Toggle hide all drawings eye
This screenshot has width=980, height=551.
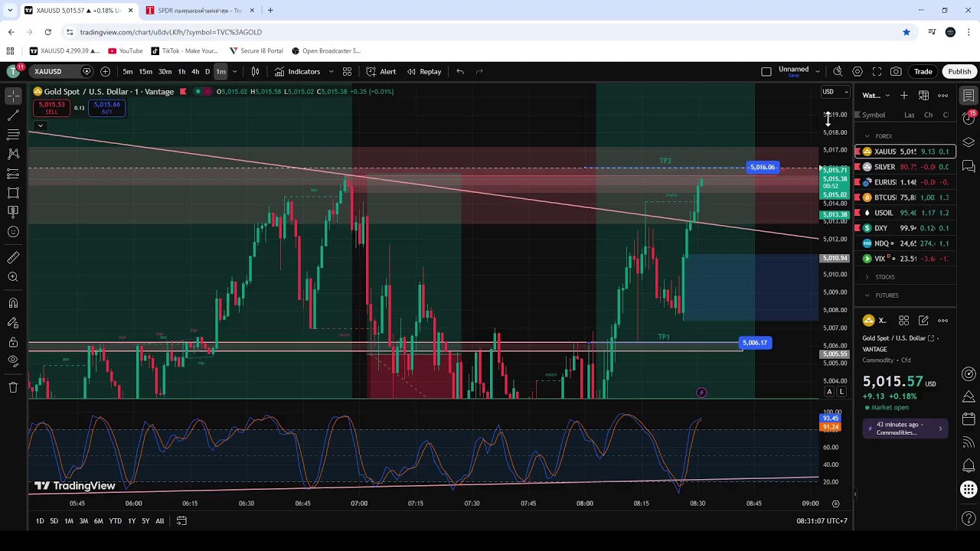point(13,361)
